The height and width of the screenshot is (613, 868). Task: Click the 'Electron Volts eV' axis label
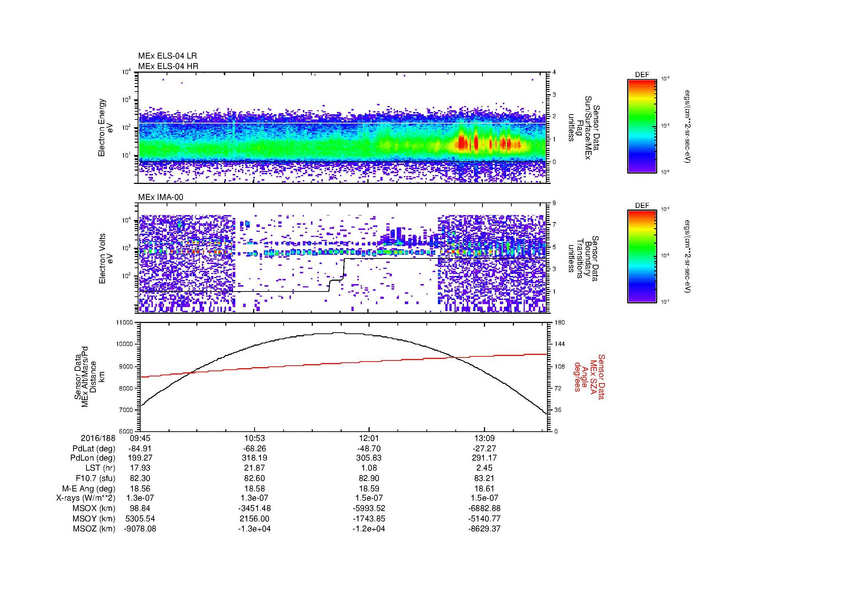(x=106, y=258)
